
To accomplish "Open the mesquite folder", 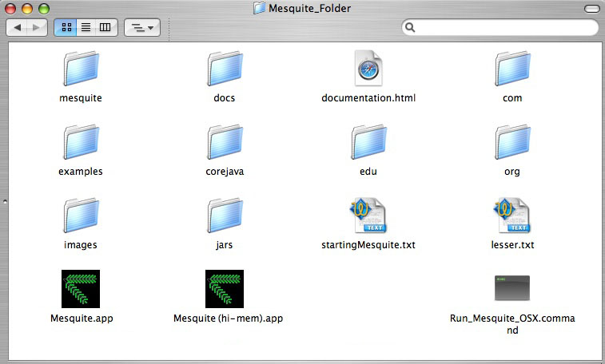I will [80, 69].
